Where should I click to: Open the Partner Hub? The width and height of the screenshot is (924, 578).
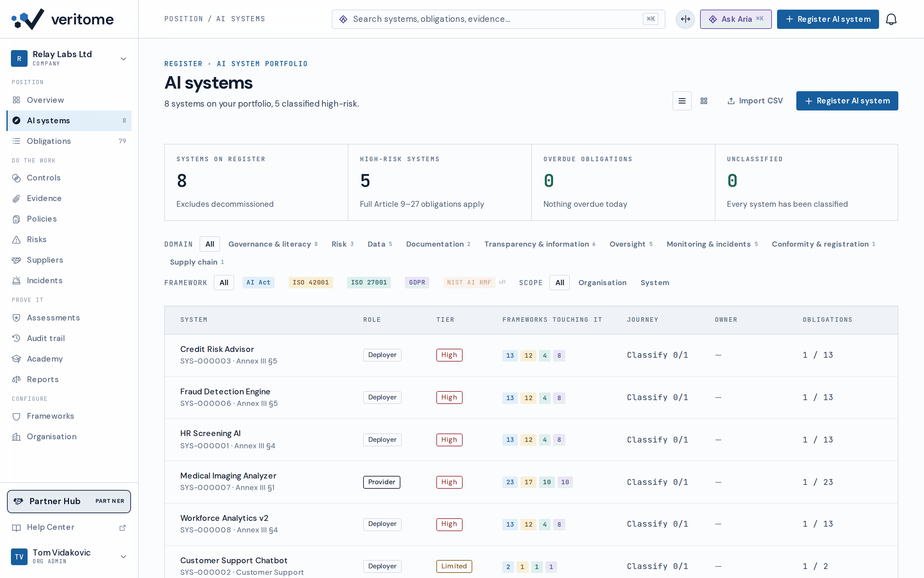(x=69, y=501)
